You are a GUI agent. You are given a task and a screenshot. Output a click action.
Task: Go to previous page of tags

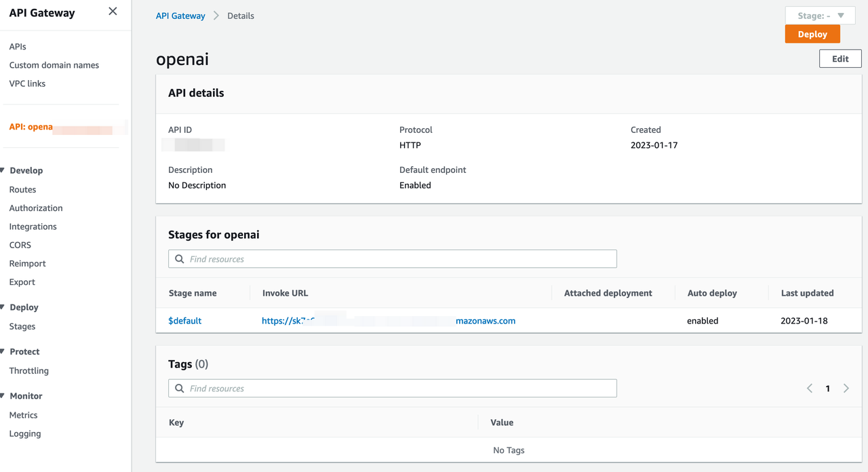point(810,389)
